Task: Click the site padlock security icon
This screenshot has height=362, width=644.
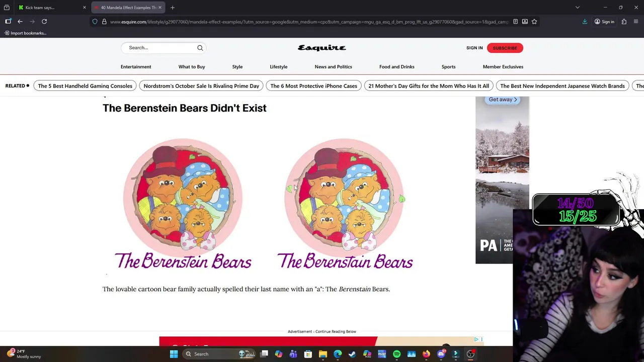Action: (104, 22)
